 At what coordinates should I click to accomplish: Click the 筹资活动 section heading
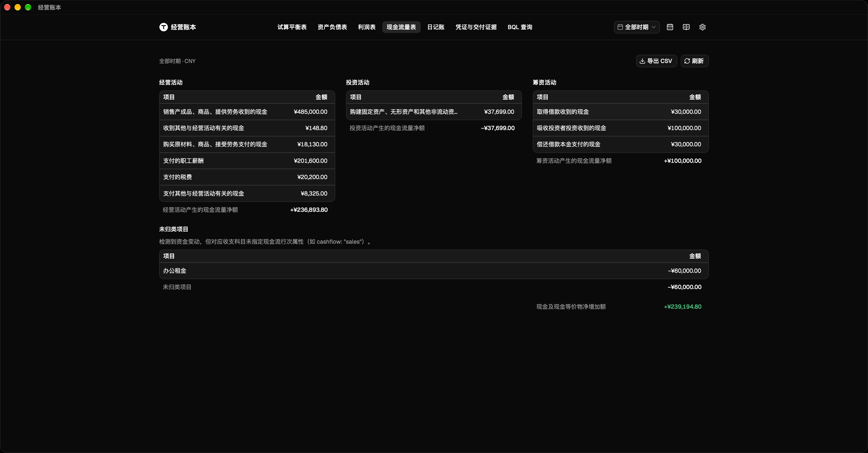545,82
